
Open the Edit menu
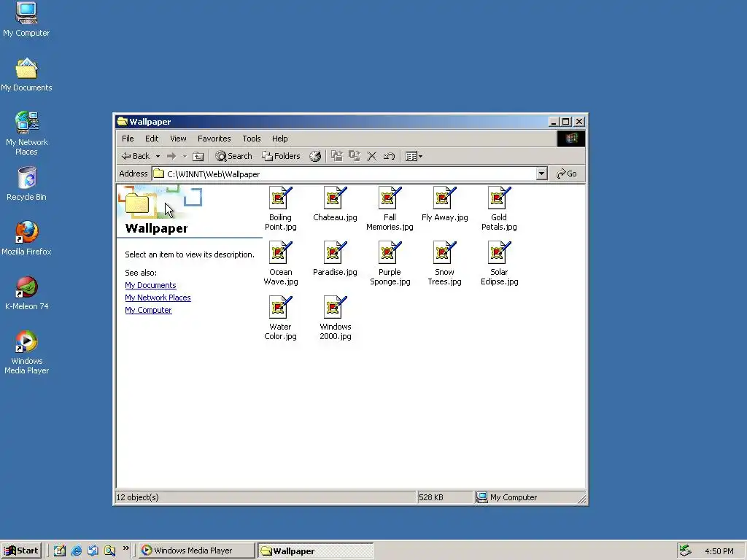152,139
